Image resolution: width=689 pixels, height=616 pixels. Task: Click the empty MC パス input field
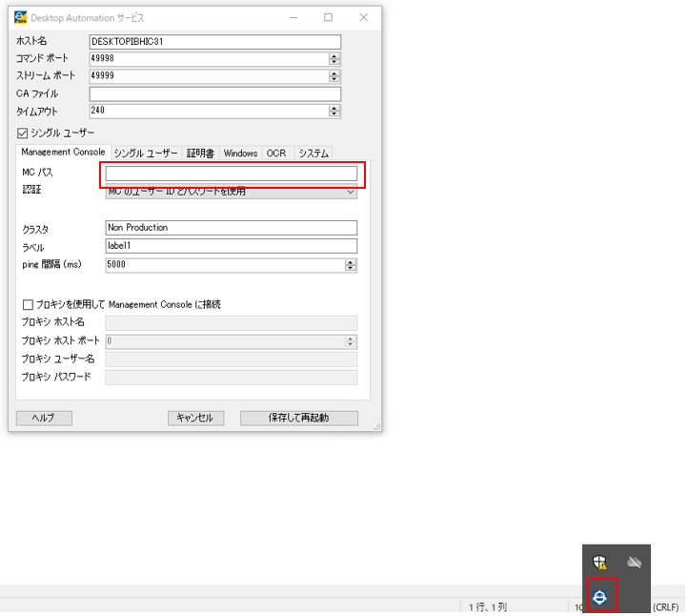pyautogui.click(x=232, y=174)
